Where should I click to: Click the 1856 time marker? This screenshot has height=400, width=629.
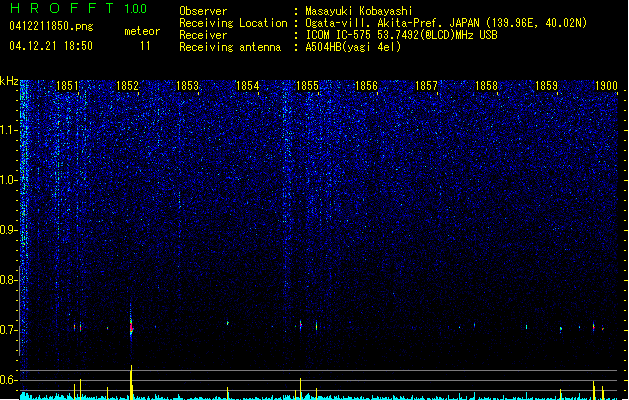pyautogui.click(x=366, y=85)
